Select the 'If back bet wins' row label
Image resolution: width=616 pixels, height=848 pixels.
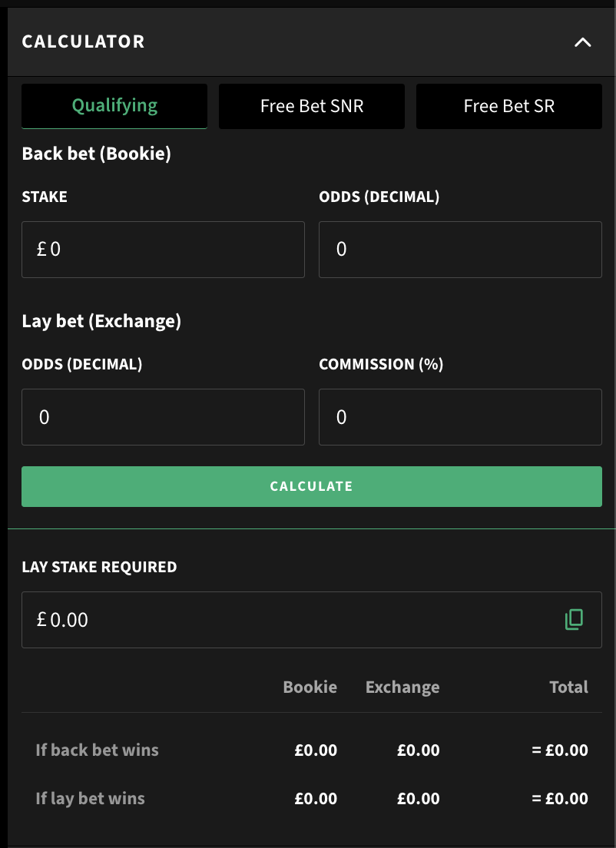[x=97, y=750]
